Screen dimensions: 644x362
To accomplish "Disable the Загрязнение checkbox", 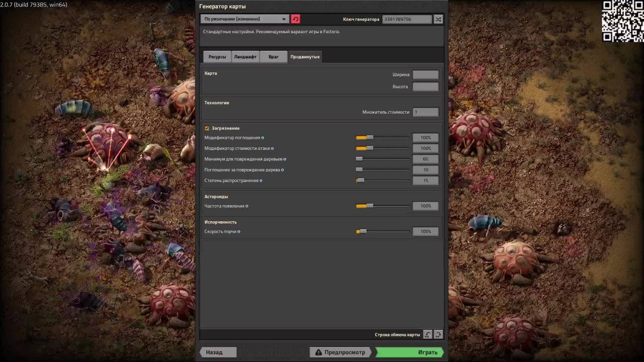I will (207, 128).
